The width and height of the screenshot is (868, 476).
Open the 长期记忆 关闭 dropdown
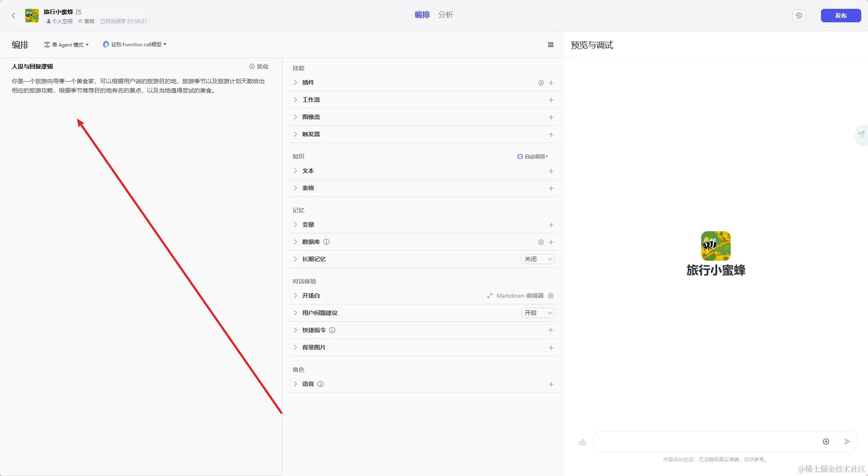pos(538,259)
